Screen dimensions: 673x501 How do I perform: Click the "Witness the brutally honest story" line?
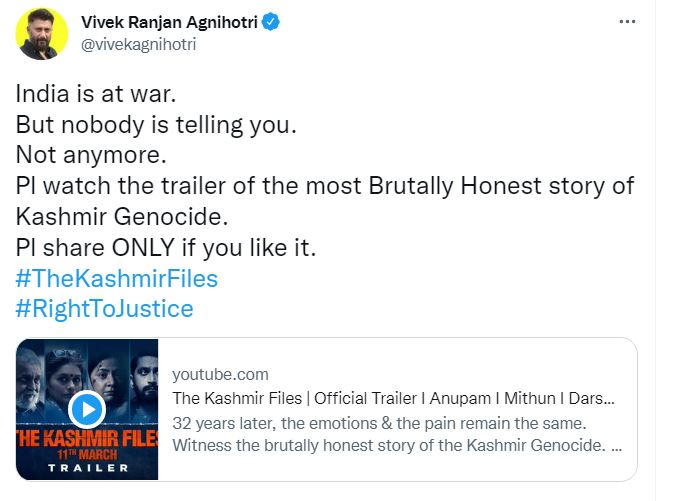click(391, 444)
